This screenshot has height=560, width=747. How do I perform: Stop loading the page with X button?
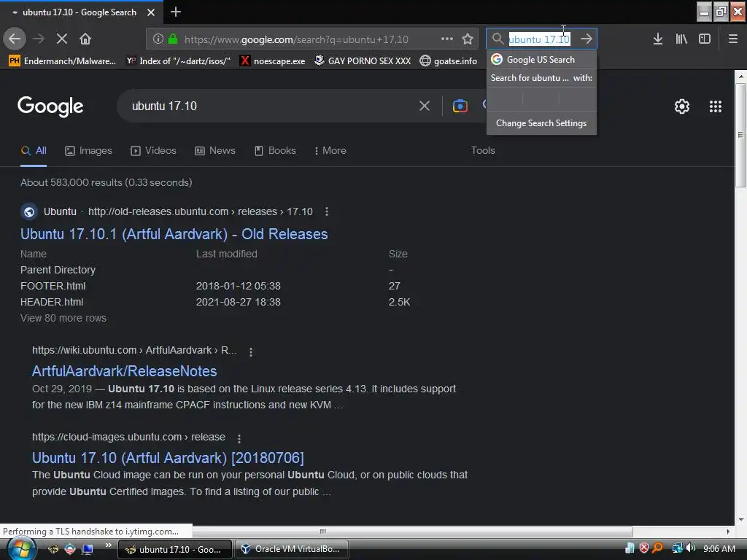61,39
